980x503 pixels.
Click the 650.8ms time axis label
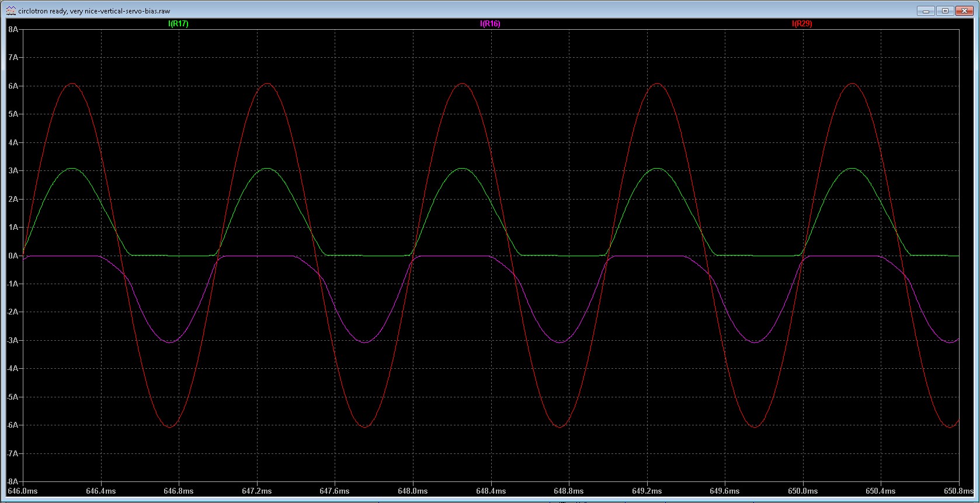[x=960, y=491]
